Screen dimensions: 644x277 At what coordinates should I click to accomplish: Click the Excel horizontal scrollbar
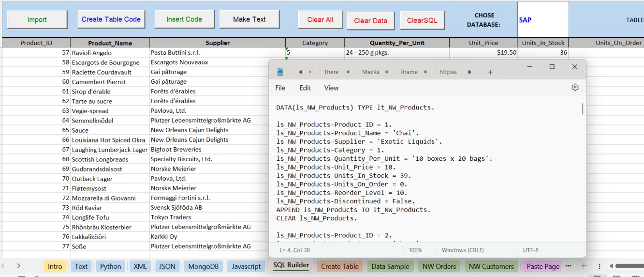[629, 266]
